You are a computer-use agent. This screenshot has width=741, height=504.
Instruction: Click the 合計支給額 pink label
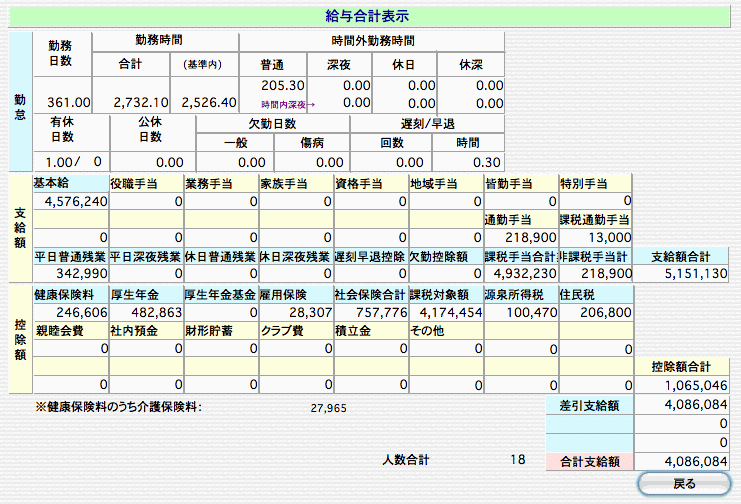(x=589, y=462)
